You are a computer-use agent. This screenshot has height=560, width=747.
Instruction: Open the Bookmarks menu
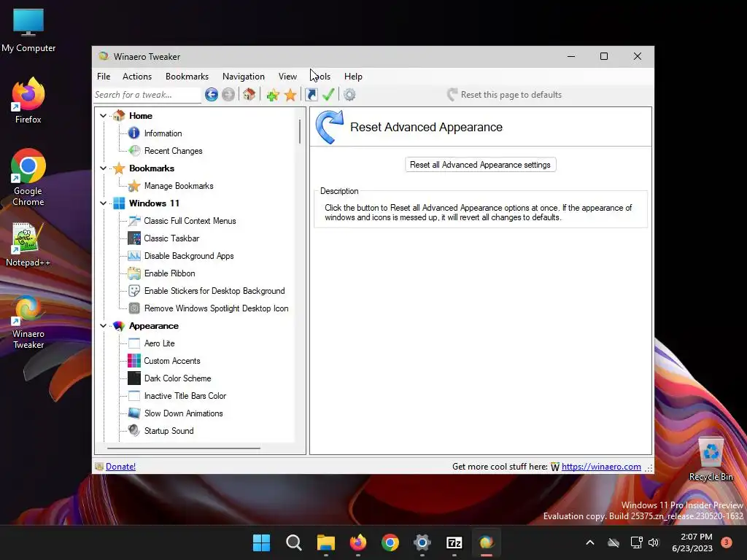187,76
